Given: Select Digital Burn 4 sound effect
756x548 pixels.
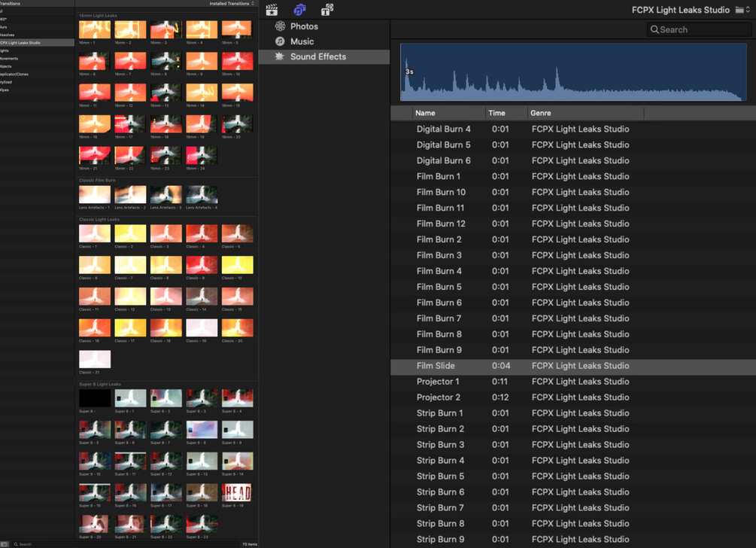Looking at the screenshot, I should (572, 129).
